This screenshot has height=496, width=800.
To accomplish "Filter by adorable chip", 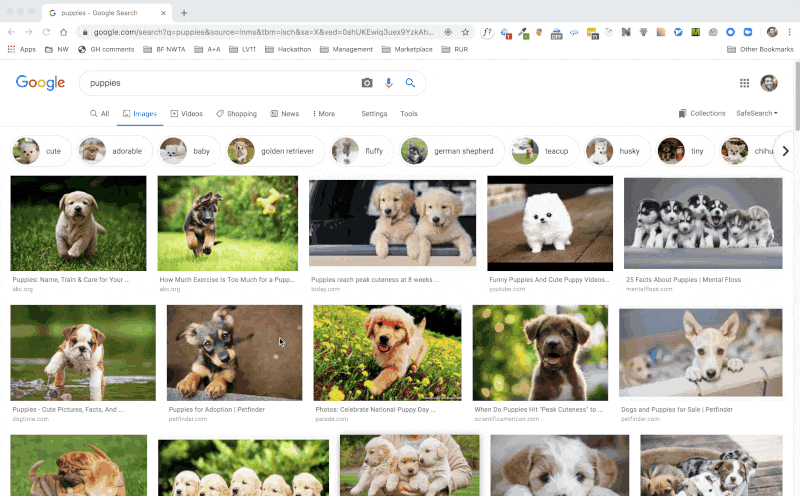I will point(115,151).
